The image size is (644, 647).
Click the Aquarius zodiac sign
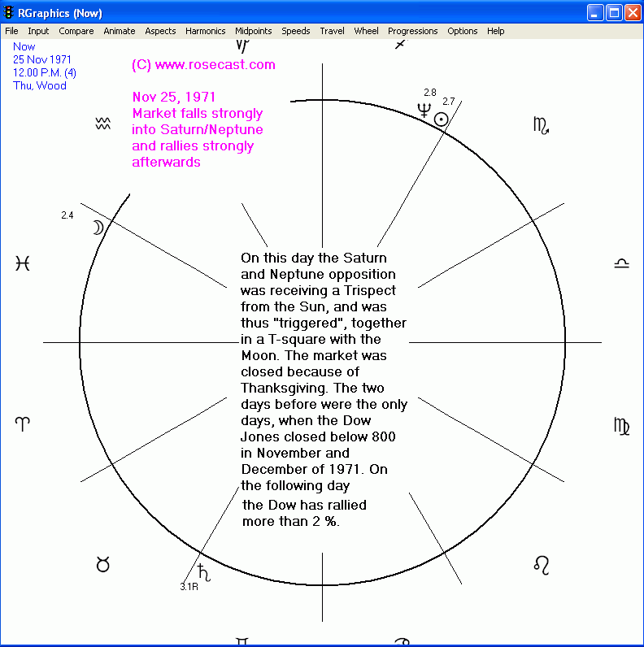(x=102, y=124)
